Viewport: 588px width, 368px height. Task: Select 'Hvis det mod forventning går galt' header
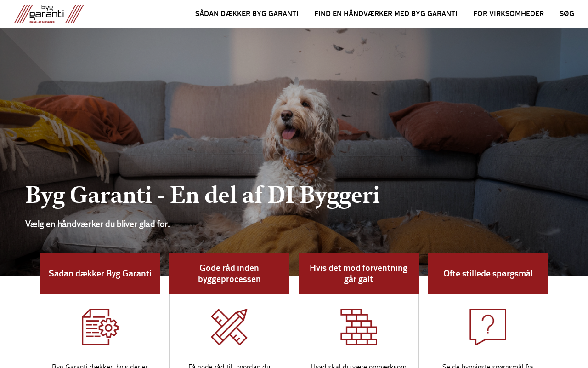click(359, 274)
